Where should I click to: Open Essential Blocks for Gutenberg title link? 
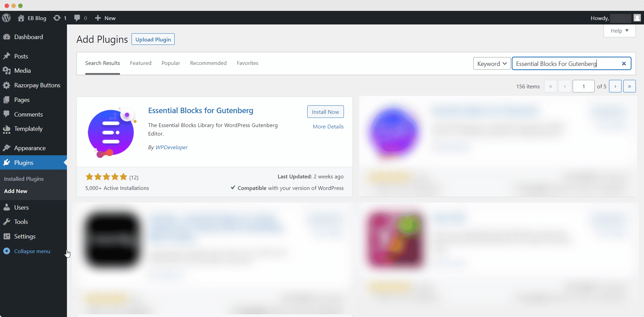coord(201,110)
